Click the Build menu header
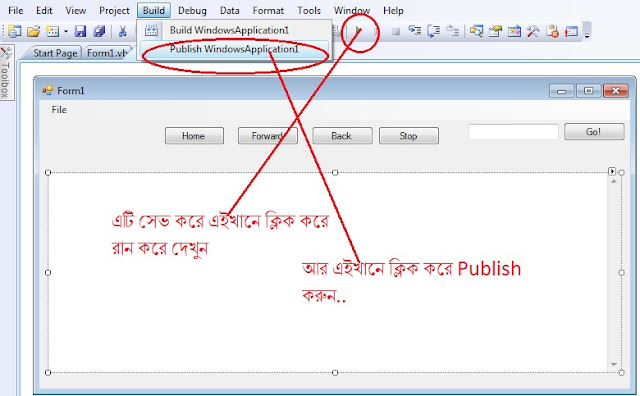 click(x=153, y=11)
